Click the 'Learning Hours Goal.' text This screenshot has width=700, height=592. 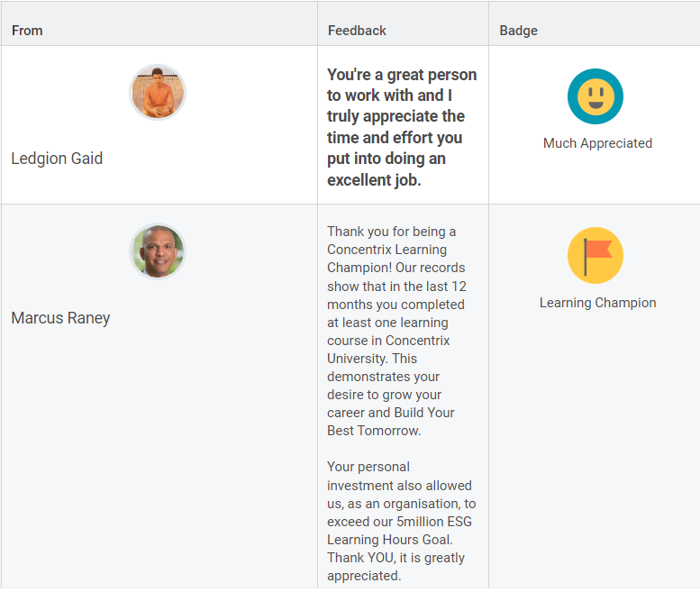pyautogui.click(x=389, y=540)
